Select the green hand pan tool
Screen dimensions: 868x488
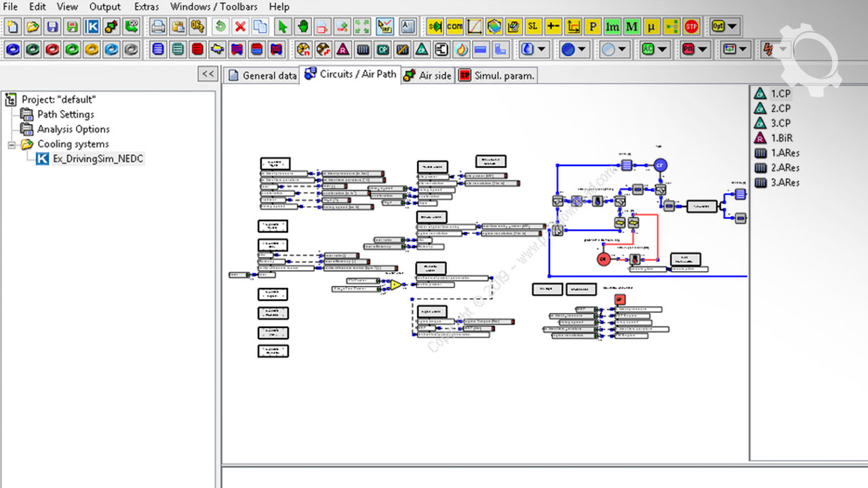click(x=302, y=27)
